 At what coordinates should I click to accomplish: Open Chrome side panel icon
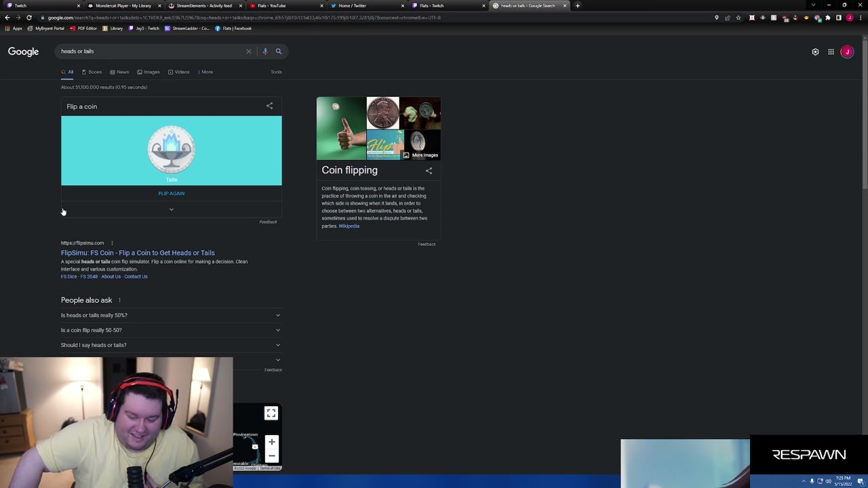coord(838,18)
